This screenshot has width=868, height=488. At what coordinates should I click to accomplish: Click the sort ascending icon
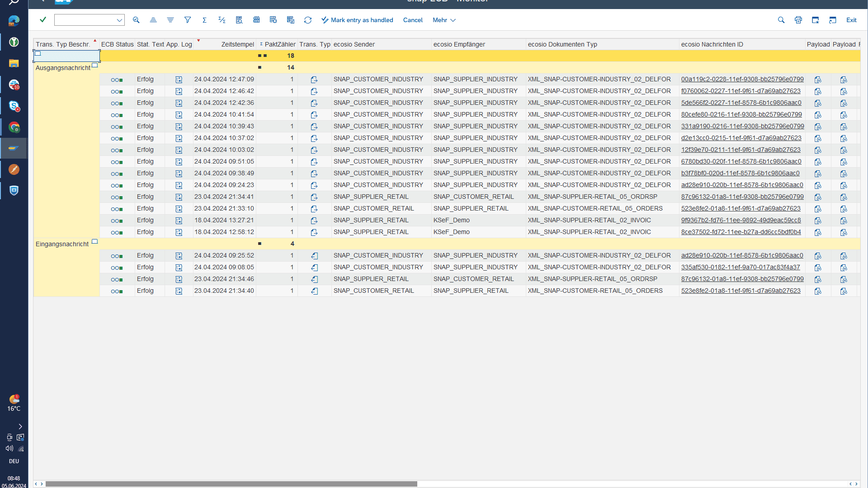click(153, 20)
